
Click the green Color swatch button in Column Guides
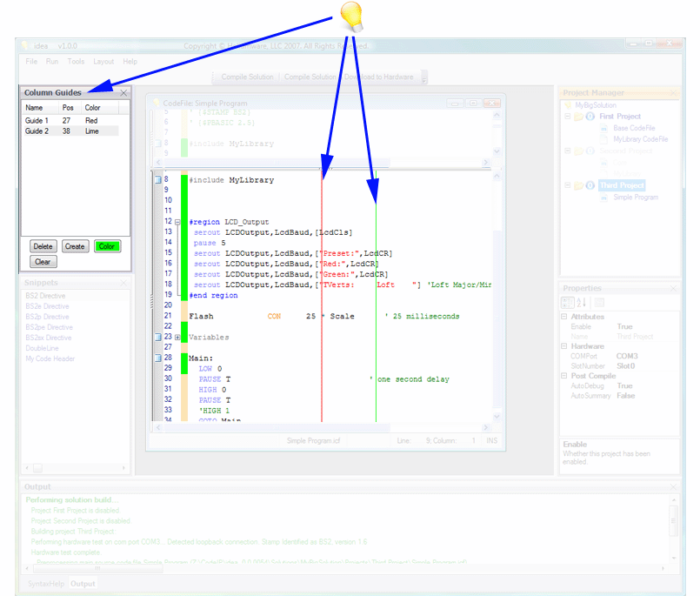107,246
